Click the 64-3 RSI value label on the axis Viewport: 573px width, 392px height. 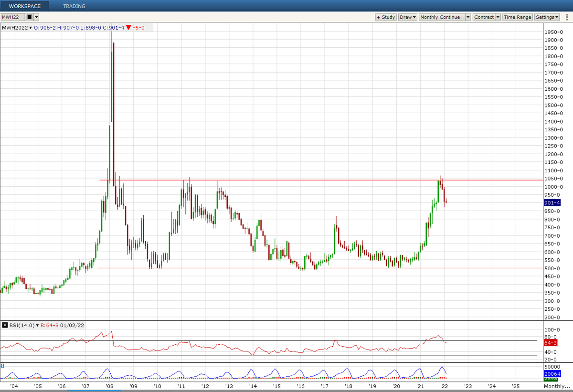[550, 342]
